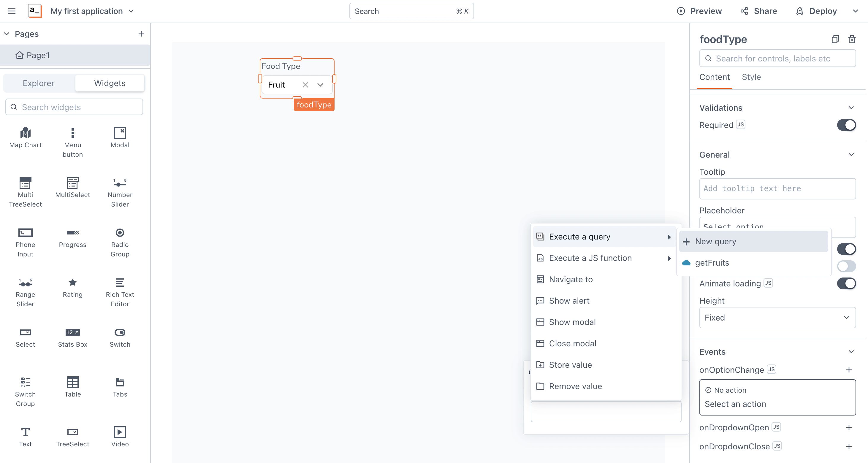Clear the Fruit selection
Image resolution: width=868 pixels, height=463 pixels.
(x=305, y=85)
